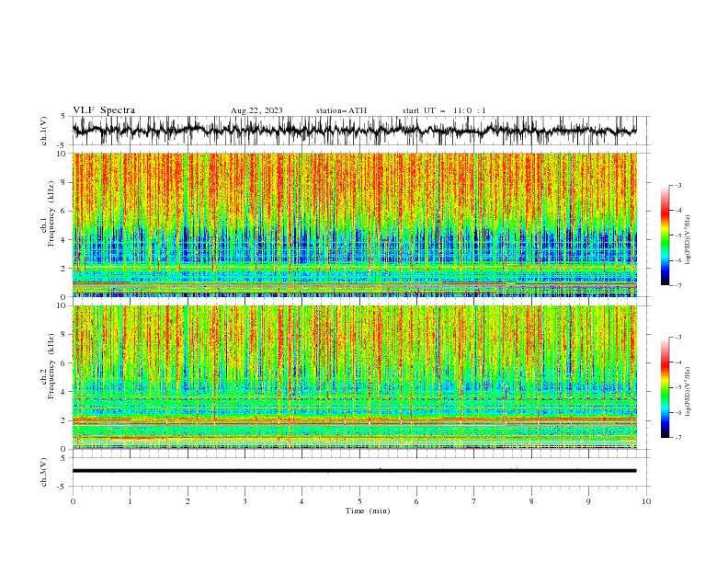Click the ch.3 flat black trace
The image size is (728, 563).
[355, 471]
